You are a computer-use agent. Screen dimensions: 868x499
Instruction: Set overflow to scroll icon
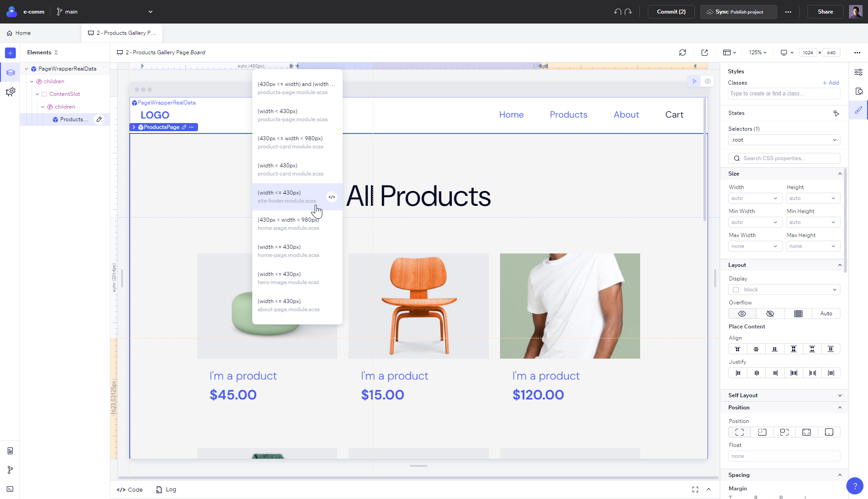(x=798, y=314)
